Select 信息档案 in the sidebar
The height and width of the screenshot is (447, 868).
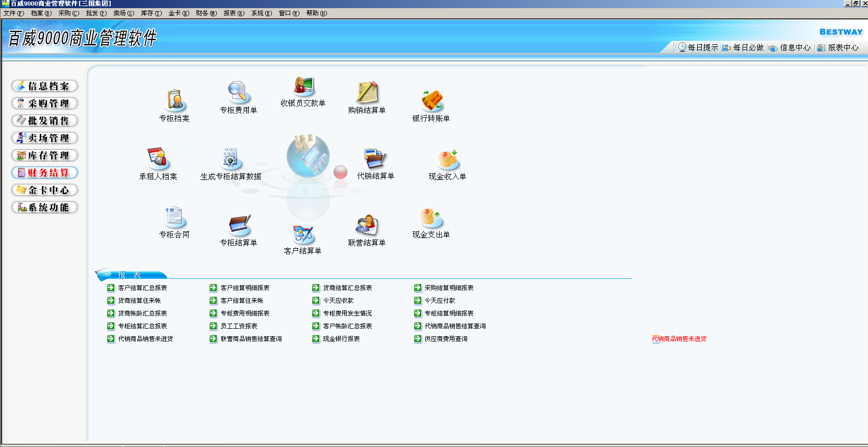tap(45, 86)
